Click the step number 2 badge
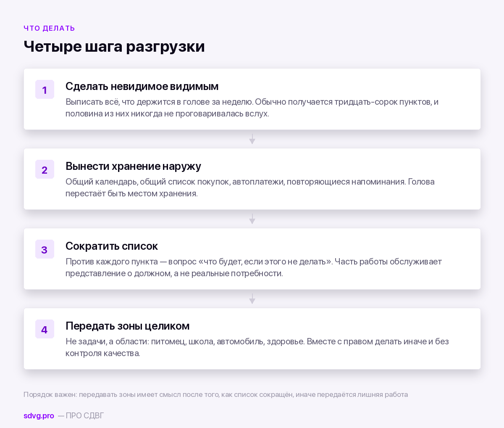This screenshot has width=504, height=428. (x=45, y=169)
